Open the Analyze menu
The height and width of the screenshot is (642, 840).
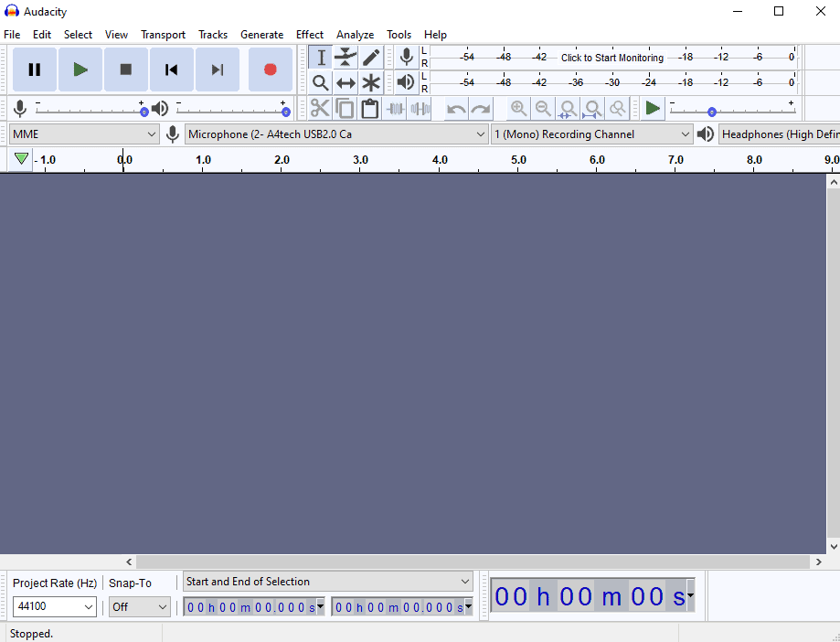(355, 35)
